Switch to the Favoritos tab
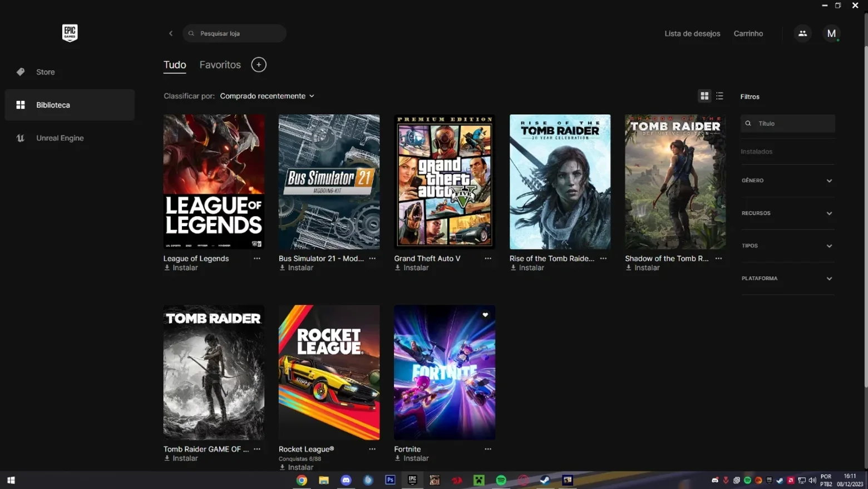The width and height of the screenshot is (868, 489). coord(220,65)
